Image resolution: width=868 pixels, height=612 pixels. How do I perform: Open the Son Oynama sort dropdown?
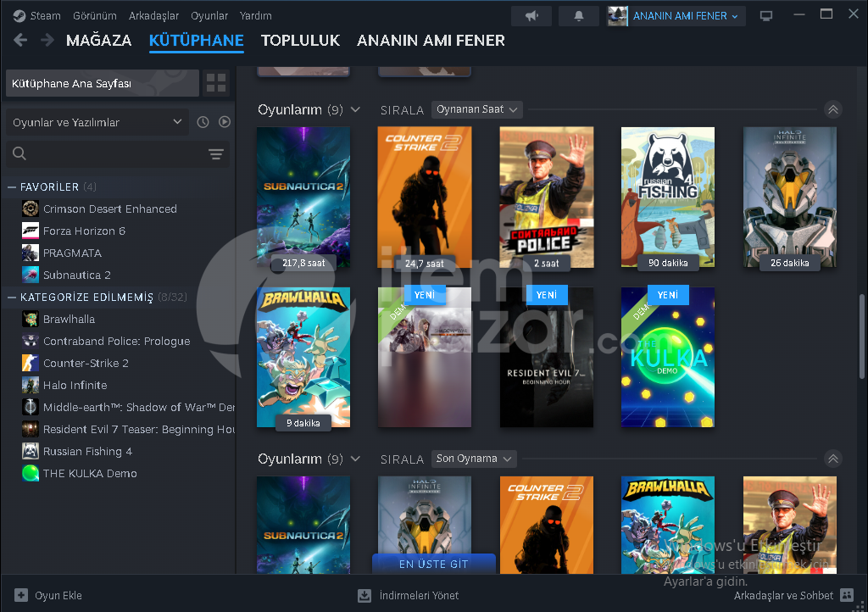(x=474, y=459)
